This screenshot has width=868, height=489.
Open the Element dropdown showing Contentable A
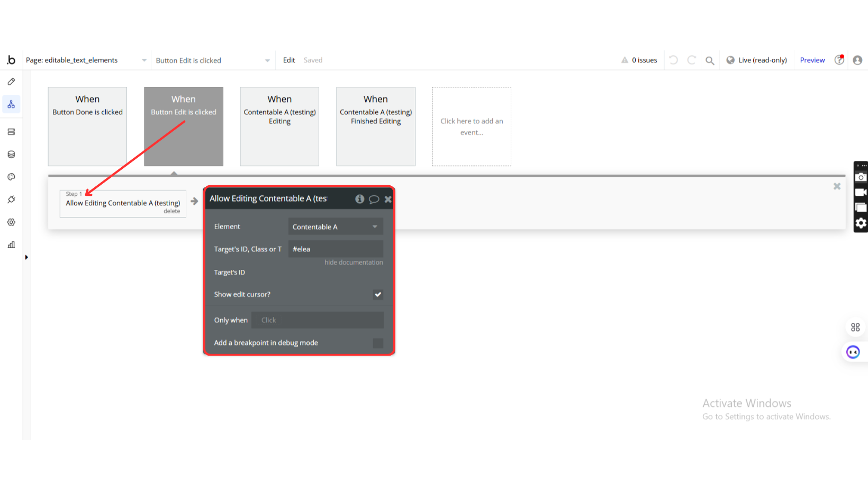[335, 227]
